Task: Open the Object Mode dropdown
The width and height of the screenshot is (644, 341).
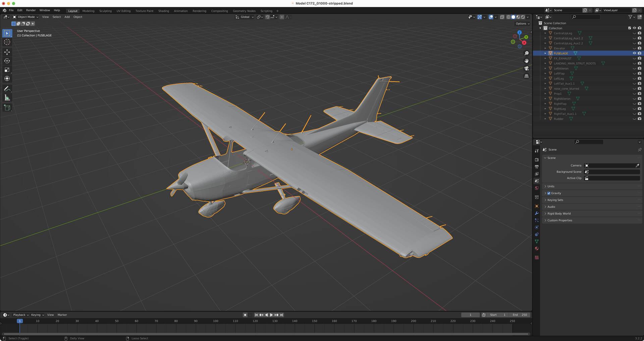Action: [26, 17]
